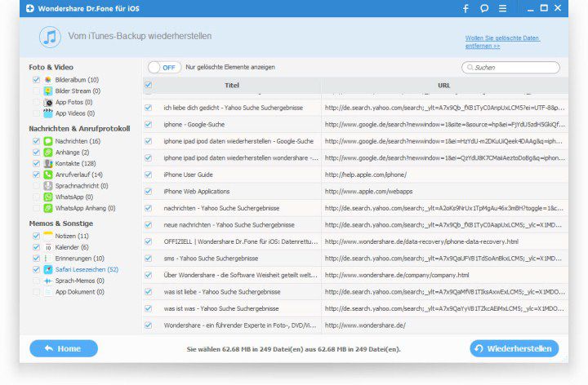Click the Notizen notes icon

(48, 236)
